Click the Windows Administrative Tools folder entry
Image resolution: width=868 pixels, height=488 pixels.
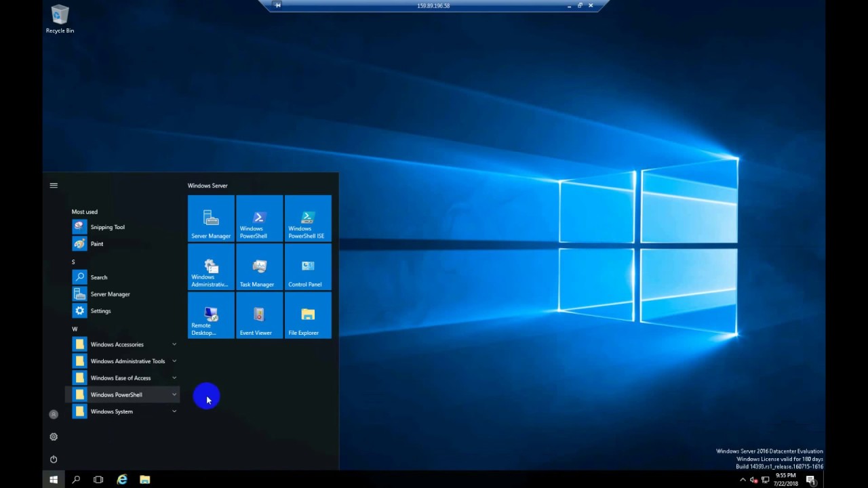(x=124, y=361)
